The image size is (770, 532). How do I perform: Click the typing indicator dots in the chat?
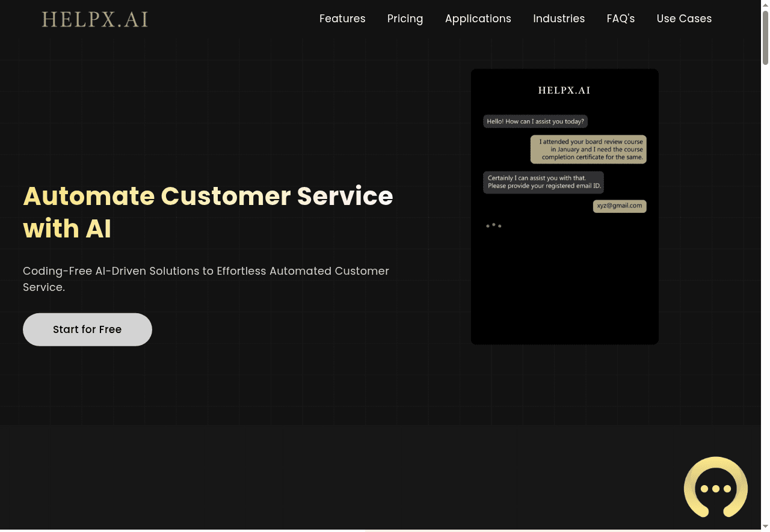[494, 225]
